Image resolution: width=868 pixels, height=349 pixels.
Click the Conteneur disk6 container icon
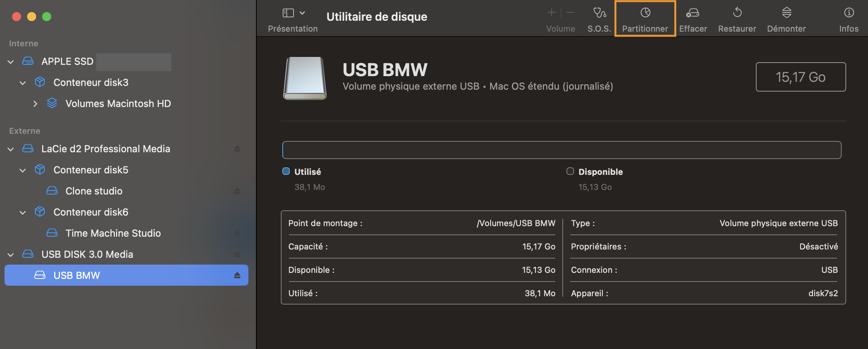click(x=40, y=212)
